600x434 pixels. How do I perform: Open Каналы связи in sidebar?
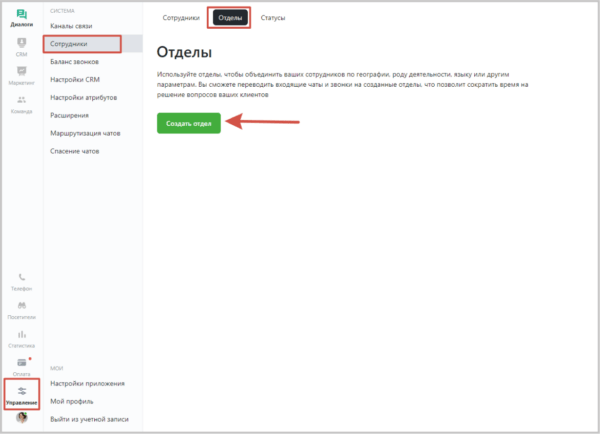click(71, 26)
